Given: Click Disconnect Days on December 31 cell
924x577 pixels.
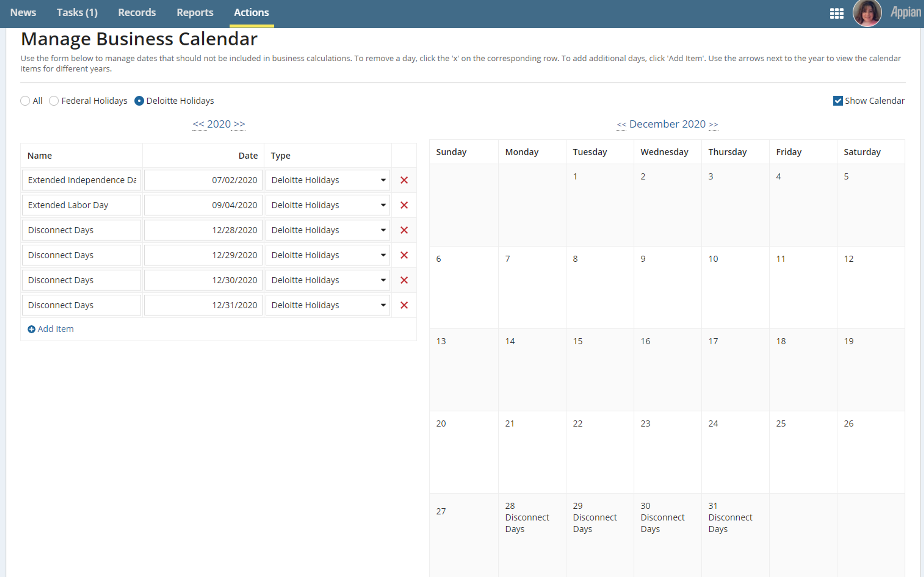Looking at the screenshot, I should point(730,523).
